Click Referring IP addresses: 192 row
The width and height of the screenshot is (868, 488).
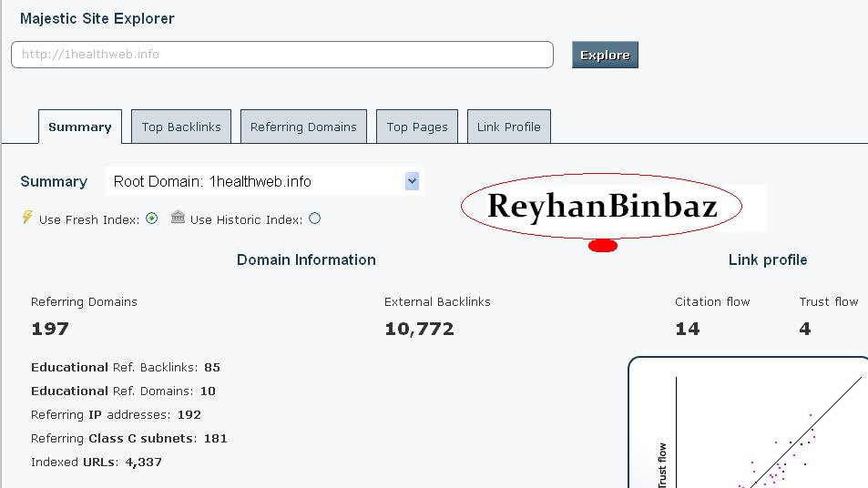click(x=117, y=415)
